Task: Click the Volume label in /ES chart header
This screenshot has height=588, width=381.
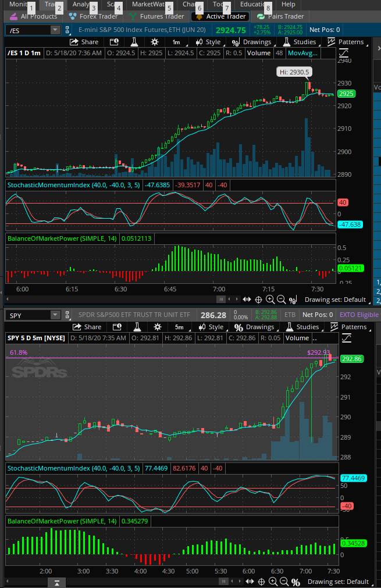Action: click(x=258, y=54)
